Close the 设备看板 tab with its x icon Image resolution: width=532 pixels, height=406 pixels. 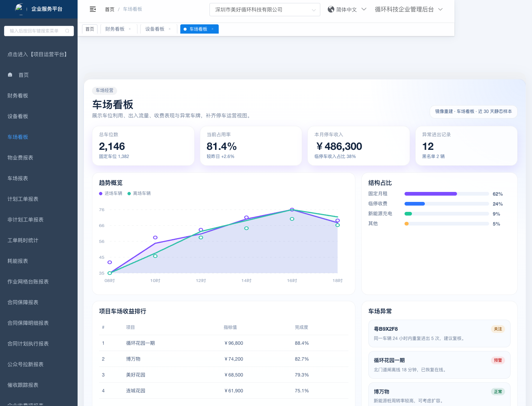point(170,29)
